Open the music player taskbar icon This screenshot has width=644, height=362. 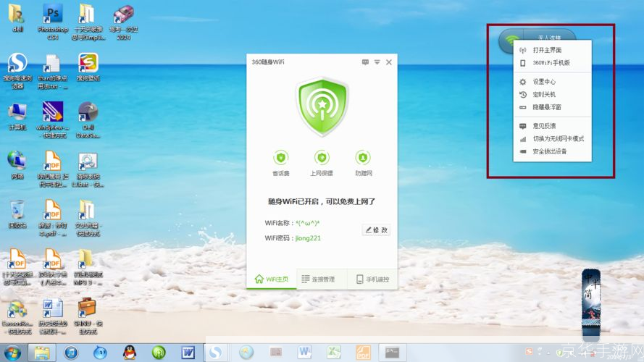[x=71, y=353]
